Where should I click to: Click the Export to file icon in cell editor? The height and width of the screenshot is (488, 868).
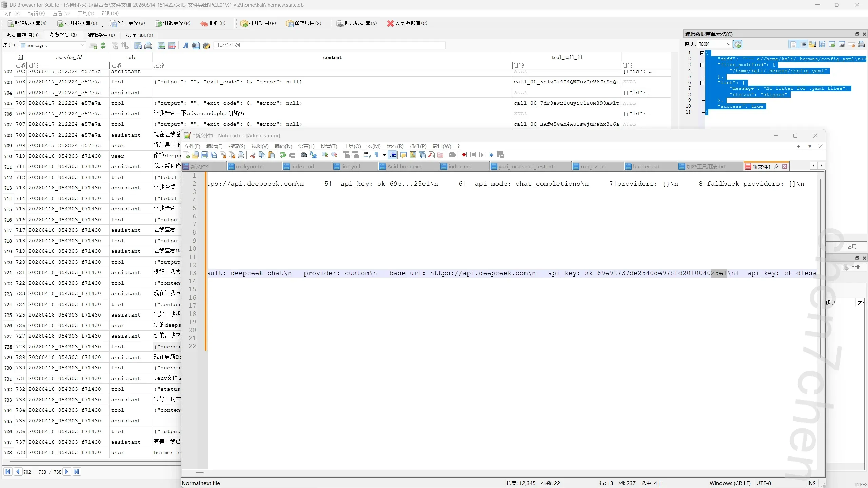[822, 44]
